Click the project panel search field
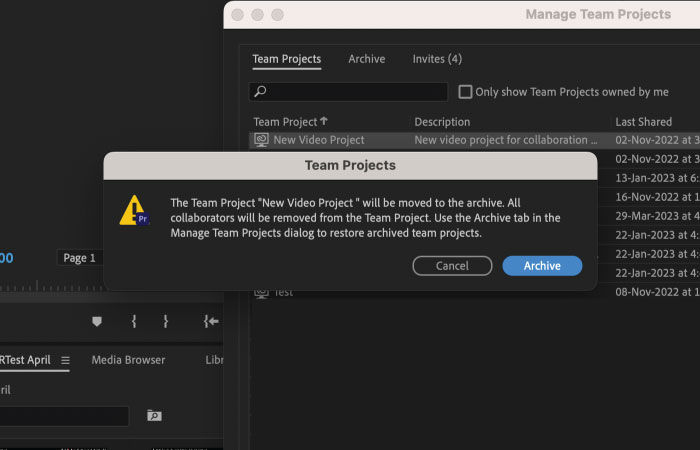 pyautogui.click(x=64, y=416)
